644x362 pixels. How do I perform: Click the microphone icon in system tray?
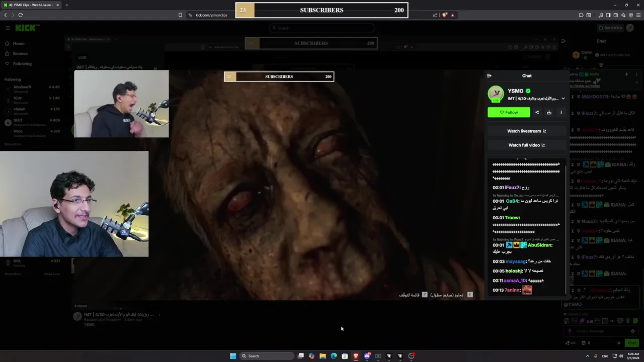point(596,356)
